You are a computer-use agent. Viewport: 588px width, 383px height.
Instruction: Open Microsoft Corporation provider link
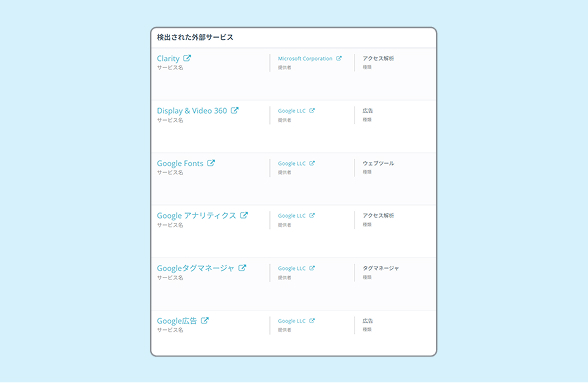(x=305, y=59)
